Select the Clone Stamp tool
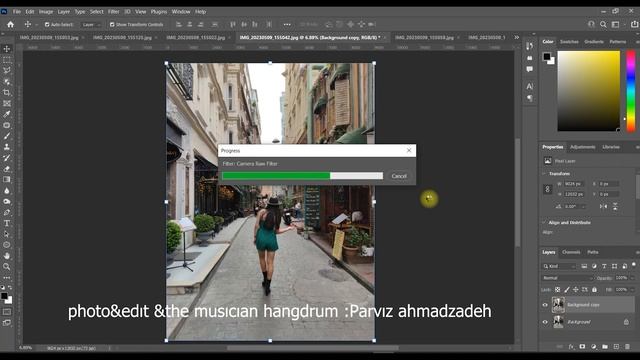The image size is (640, 360). pos(7,147)
